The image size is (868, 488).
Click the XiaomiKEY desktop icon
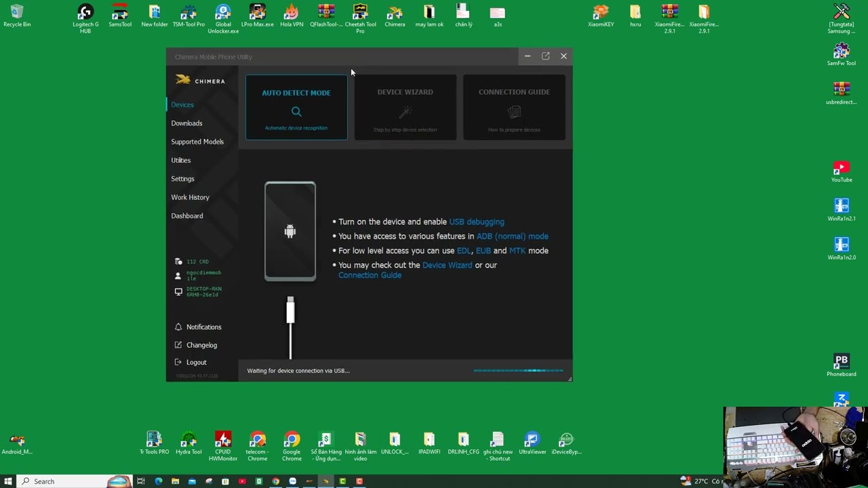[x=601, y=16]
